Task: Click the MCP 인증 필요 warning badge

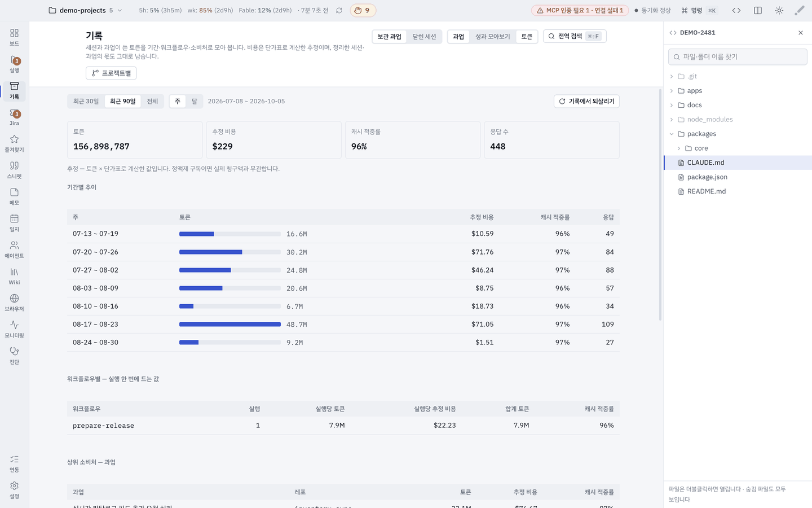Action: (x=580, y=10)
